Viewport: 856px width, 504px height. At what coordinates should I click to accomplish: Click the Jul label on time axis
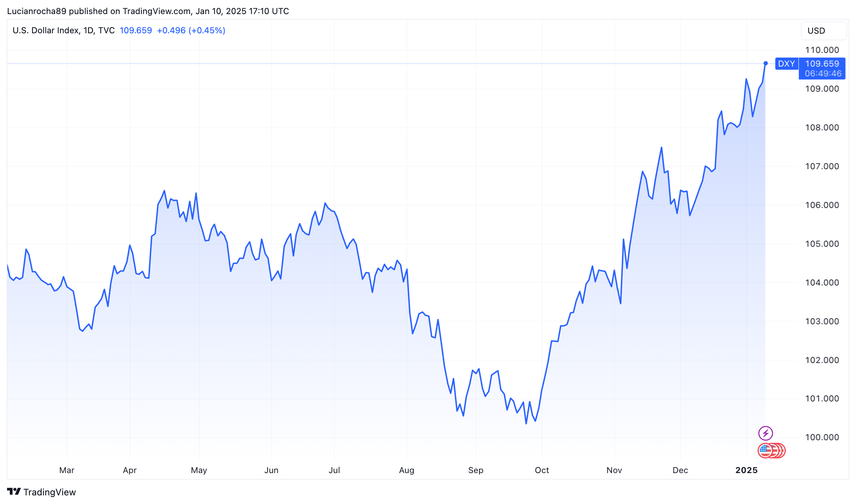(x=334, y=470)
